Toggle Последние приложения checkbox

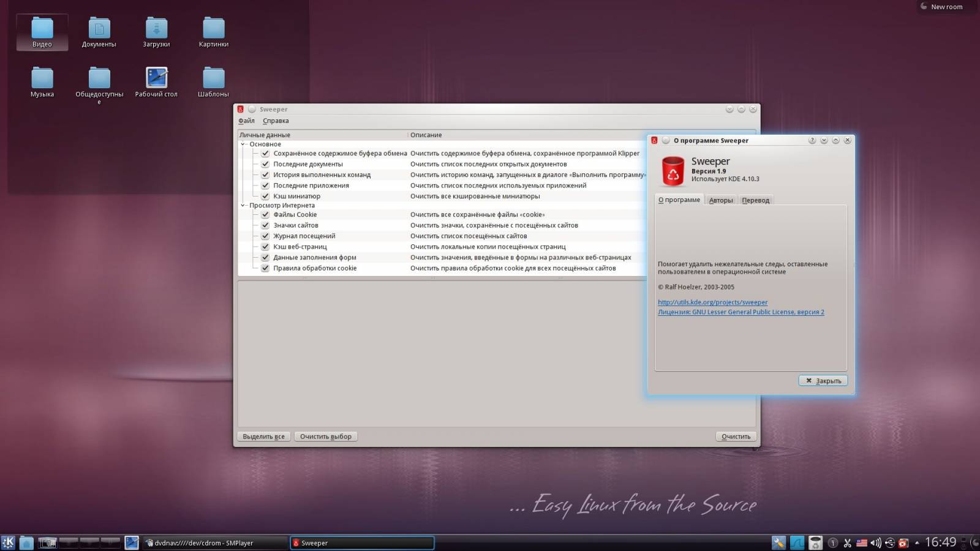pyautogui.click(x=265, y=186)
